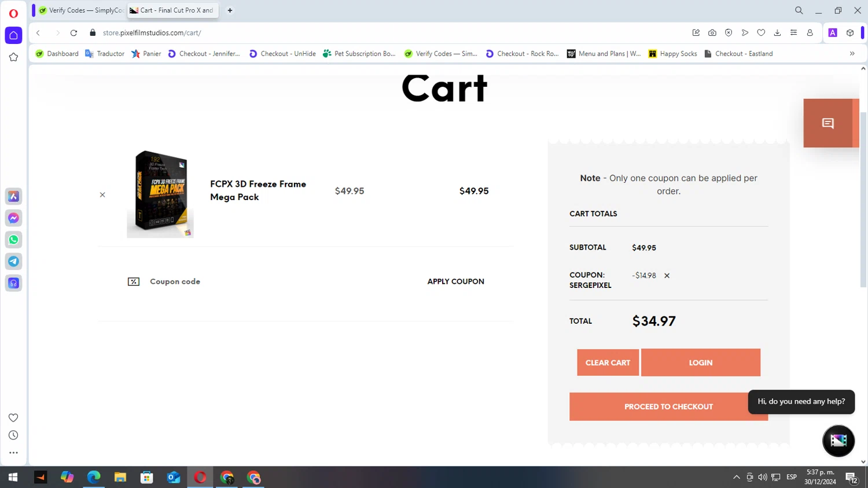
Task: Open a new browser tab
Action: coord(230,10)
